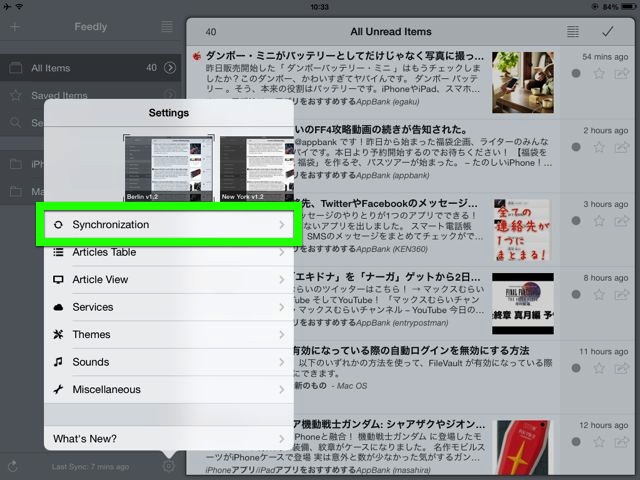Viewport: 640px width, 480px height.
Task: Click the gear settings icon at bottom
Action: coord(169,466)
